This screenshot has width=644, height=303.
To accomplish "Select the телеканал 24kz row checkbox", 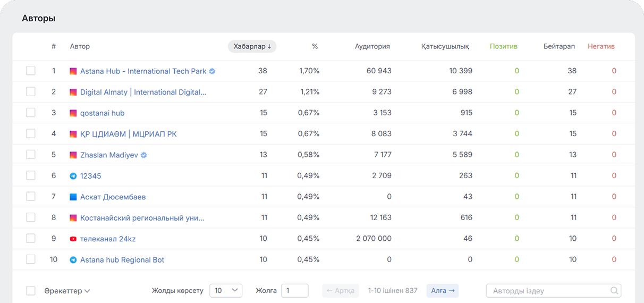I will click(x=31, y=239).
